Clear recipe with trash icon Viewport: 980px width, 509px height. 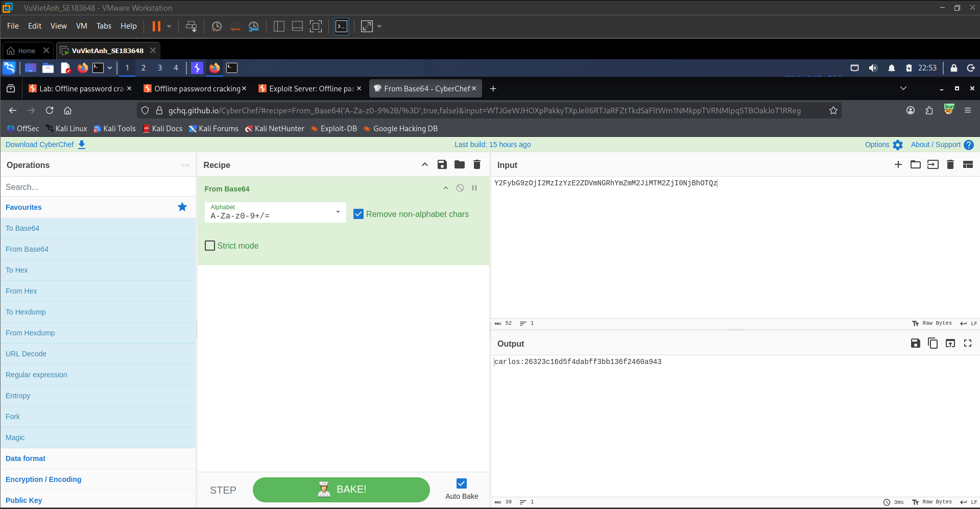click(477, 164)
